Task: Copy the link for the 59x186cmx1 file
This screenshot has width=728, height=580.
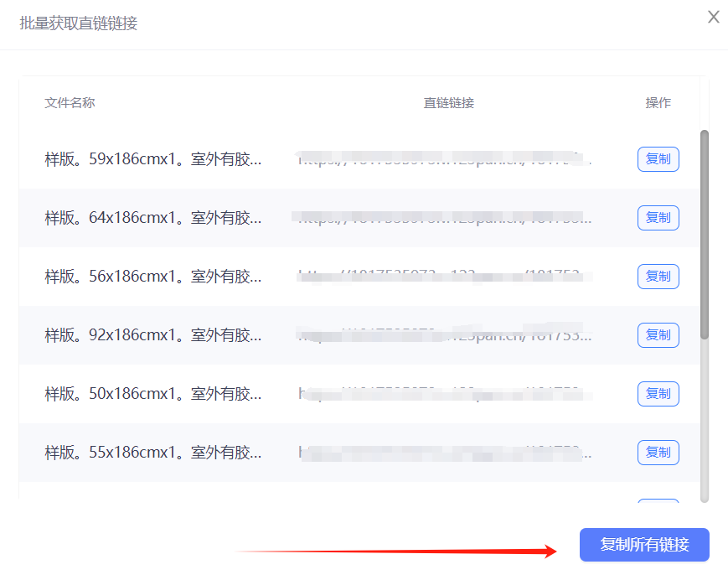Action: [x=658, y=159]
